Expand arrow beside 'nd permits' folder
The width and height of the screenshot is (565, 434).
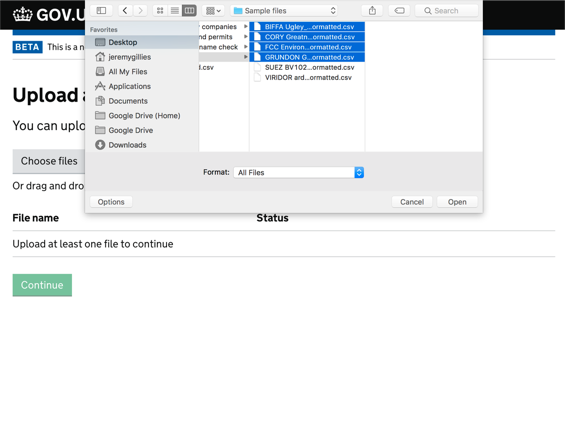pos(245,37)
